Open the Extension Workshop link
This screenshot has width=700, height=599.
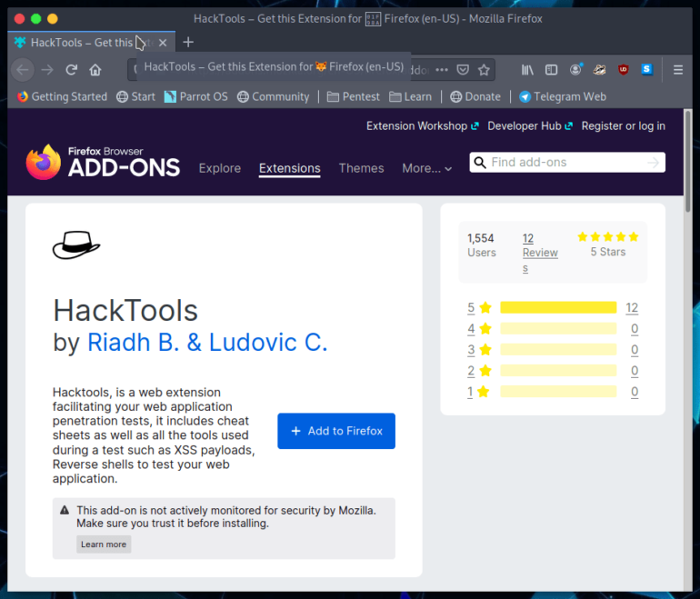(x=423, y=126)
